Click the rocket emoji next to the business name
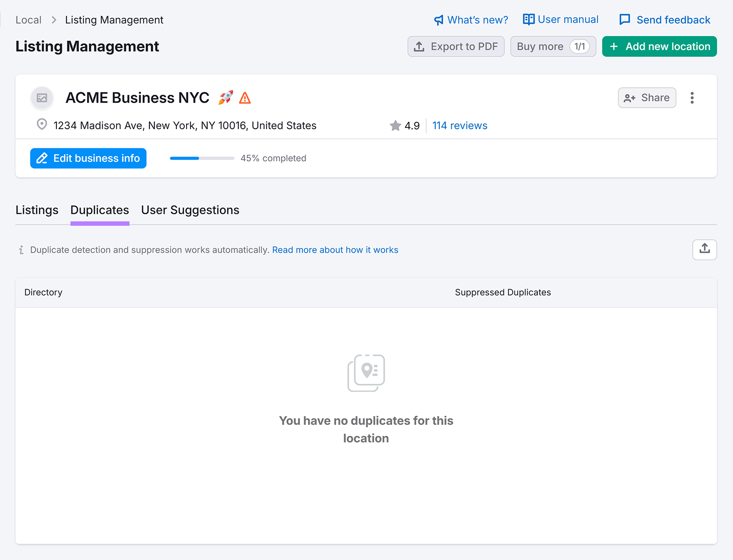This screenshot has width=733, height=560. 226,97
